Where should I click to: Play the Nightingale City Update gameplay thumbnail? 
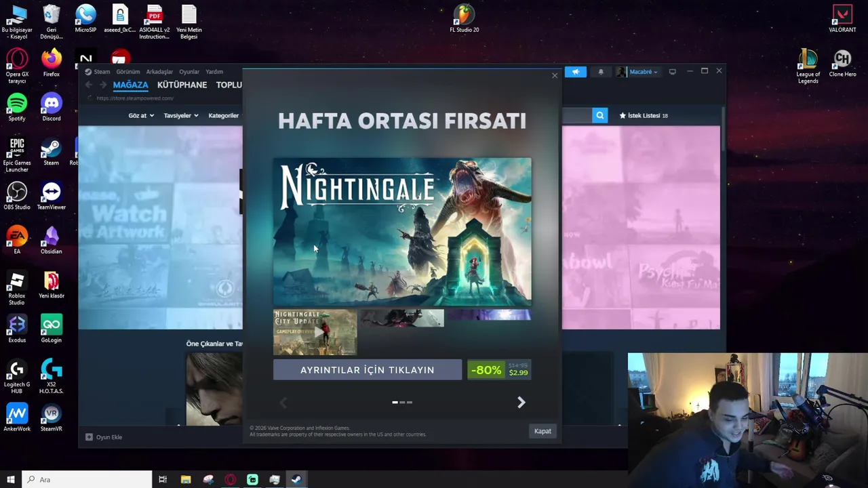click(x=315, y=332)
